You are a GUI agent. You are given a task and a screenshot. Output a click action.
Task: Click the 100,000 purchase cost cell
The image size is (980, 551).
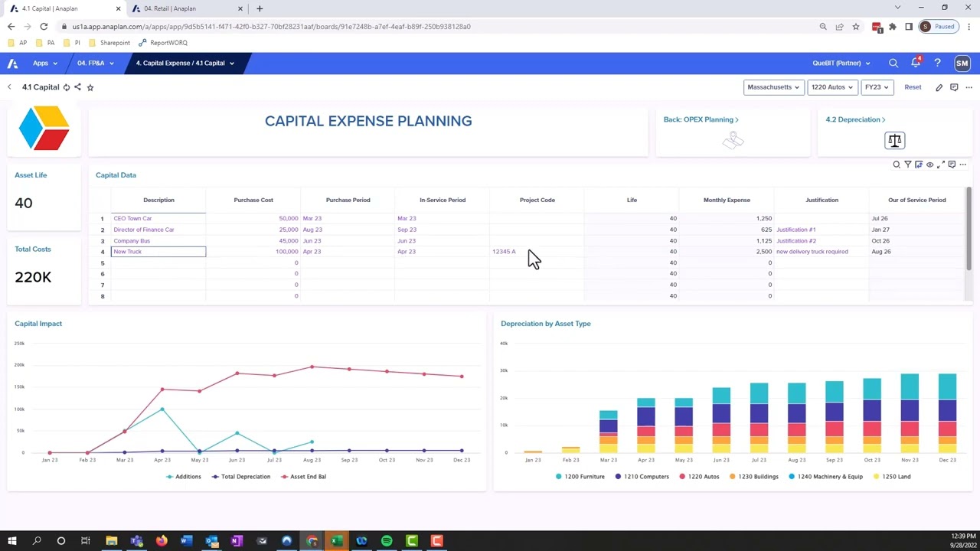click(253, 252)
